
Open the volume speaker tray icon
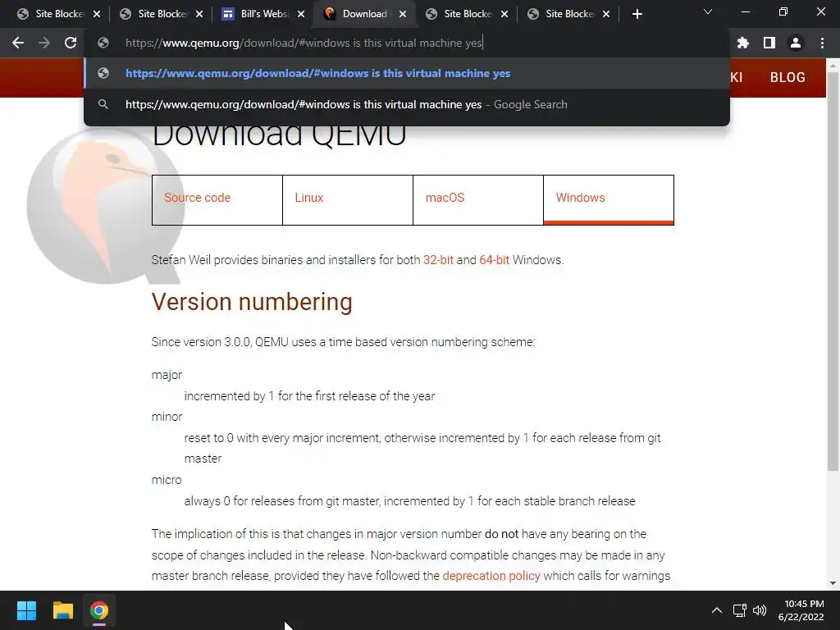(759, 610)
